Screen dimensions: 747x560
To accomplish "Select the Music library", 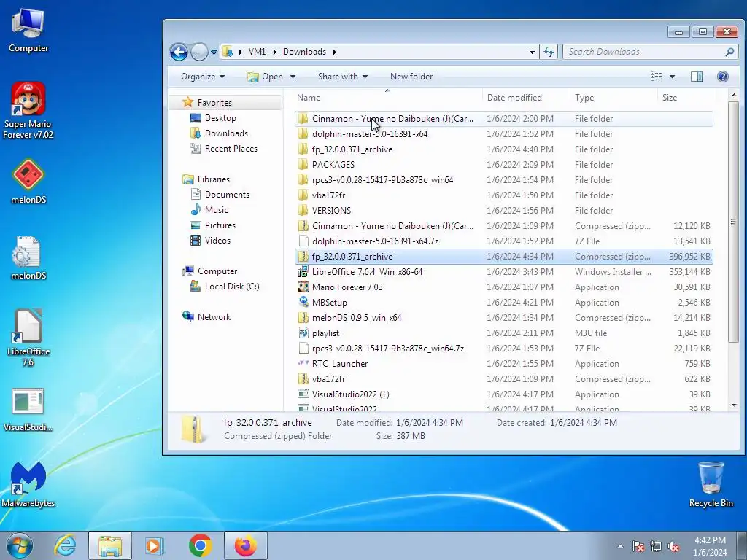I will (x=216, y=210).
